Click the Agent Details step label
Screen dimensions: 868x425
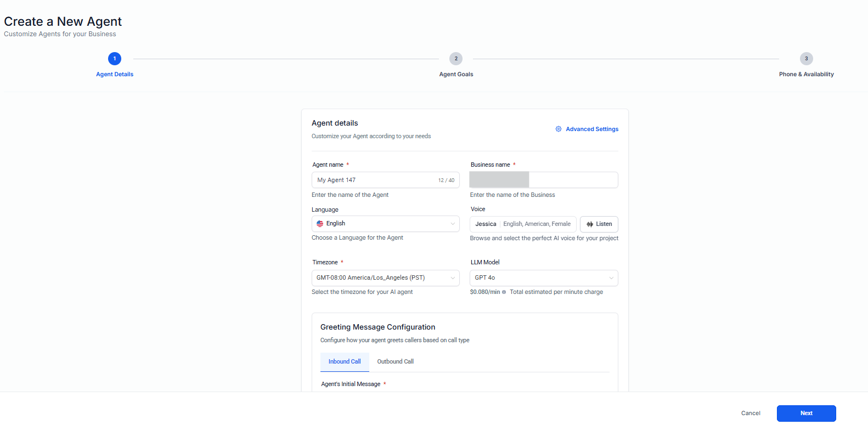pos(115,75)
